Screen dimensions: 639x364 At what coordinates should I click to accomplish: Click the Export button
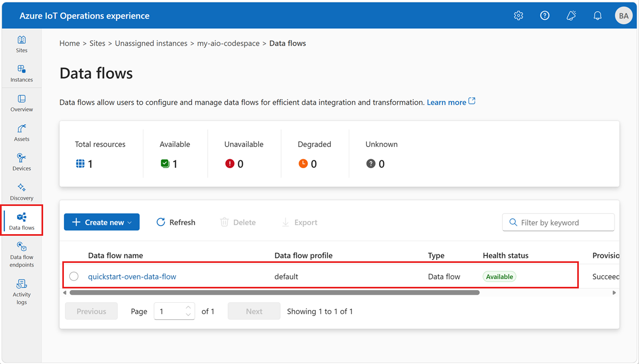click(299, 222)
